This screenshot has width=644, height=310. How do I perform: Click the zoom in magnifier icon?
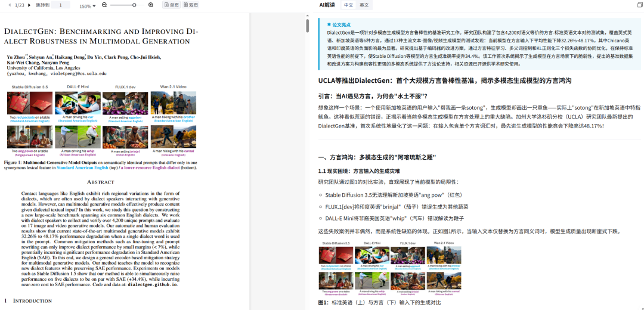tap(151, 5)
